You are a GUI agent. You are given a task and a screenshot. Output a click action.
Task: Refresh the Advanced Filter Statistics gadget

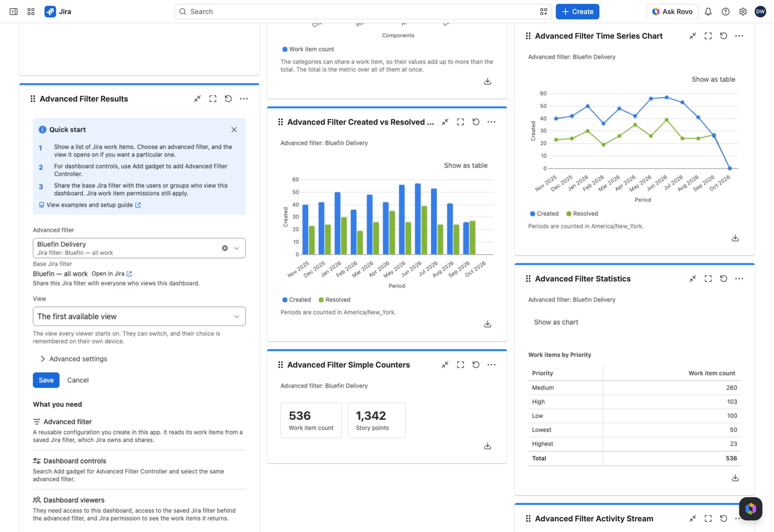pyautogui.click(x=724, y=279)
